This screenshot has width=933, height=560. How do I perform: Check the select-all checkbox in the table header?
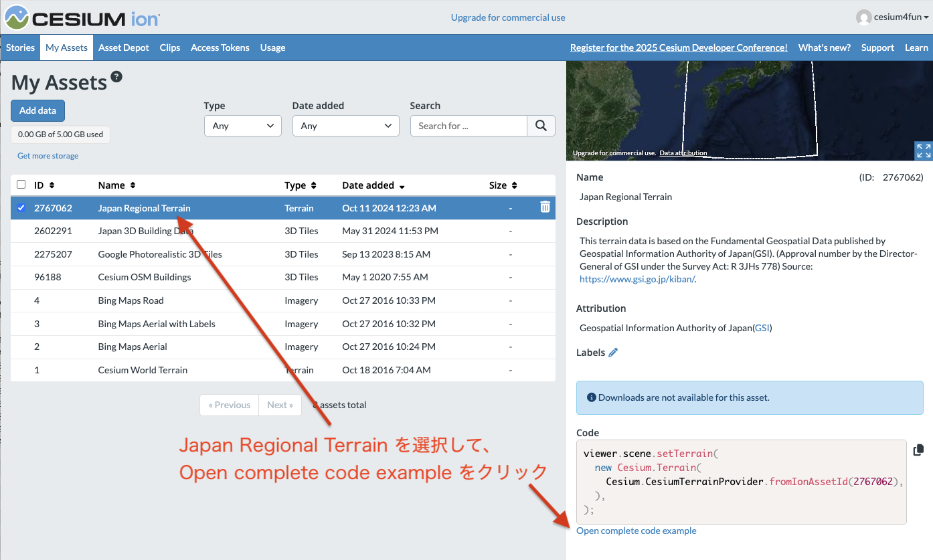[21, 185]
